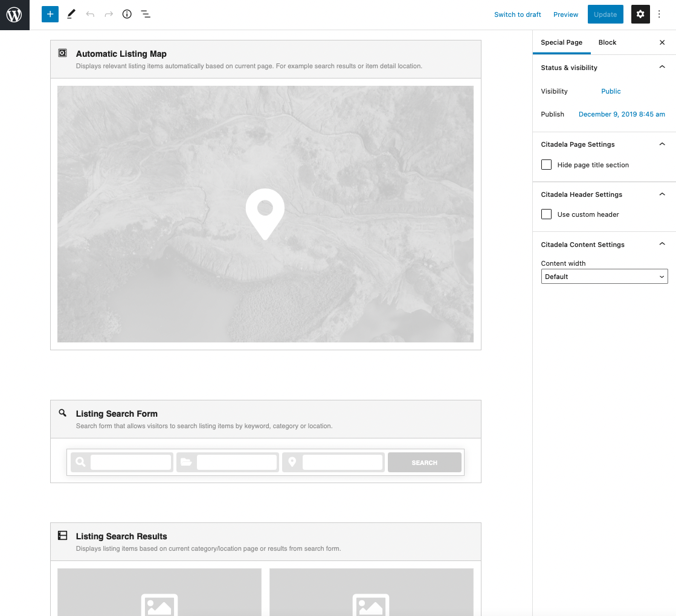Open the List View icon
Screen dimensions: 676x616
(x=146, y=14)
